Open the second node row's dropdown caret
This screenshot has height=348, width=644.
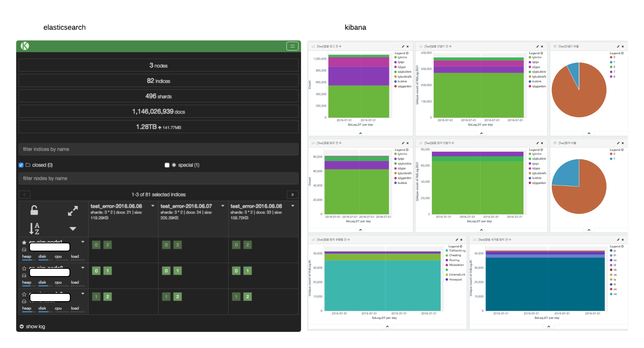[83, 268]
